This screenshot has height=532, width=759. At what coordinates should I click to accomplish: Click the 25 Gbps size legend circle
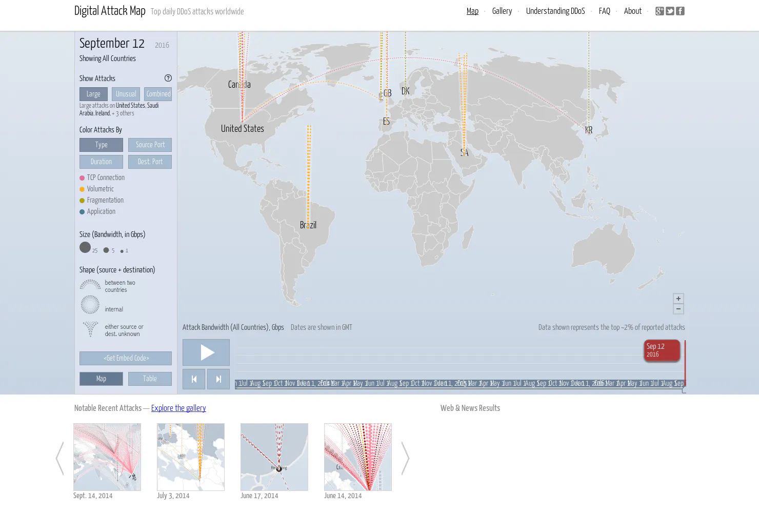pos(85,247)
